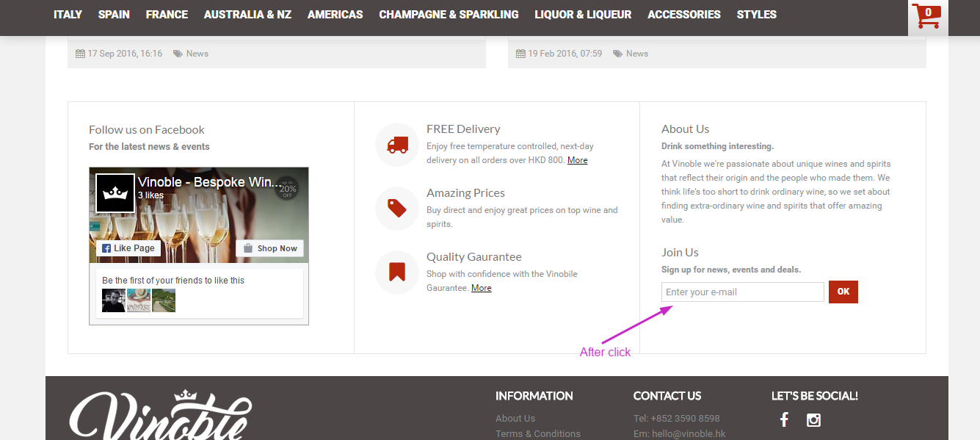This screenshot has width=980, height=440.
Task: Open the AMERICAS menu
Action: [x=335, y=15]
